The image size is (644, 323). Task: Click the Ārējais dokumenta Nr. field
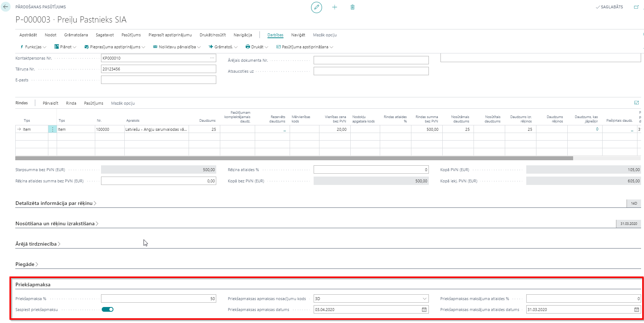tap(371, 60)
